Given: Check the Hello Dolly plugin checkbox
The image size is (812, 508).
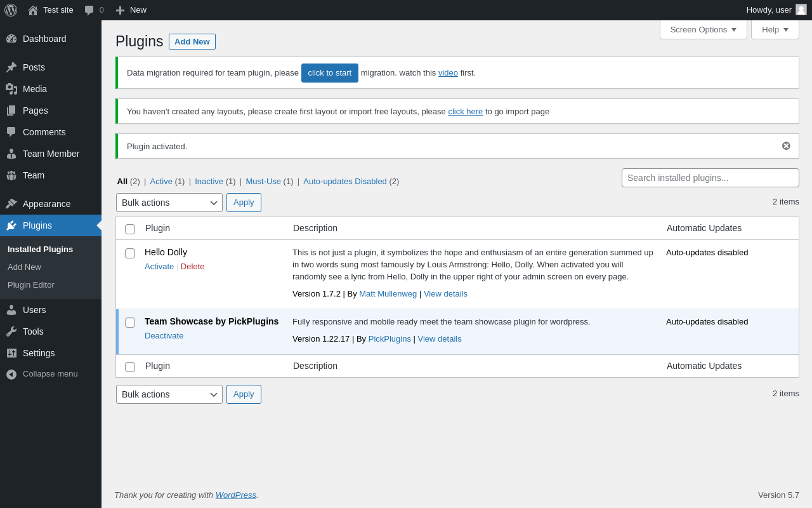Looking at the screenshot, I should (x=130, y=253).
